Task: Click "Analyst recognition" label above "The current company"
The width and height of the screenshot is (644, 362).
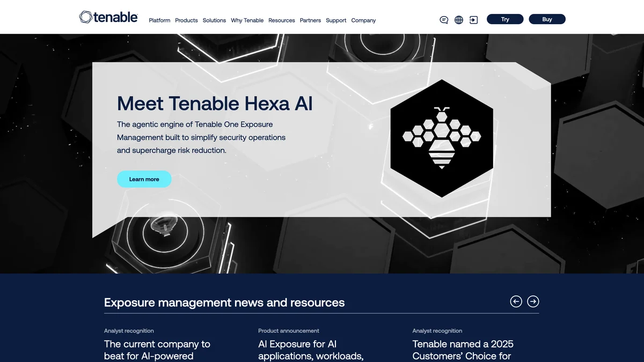Action: (129, 331)
